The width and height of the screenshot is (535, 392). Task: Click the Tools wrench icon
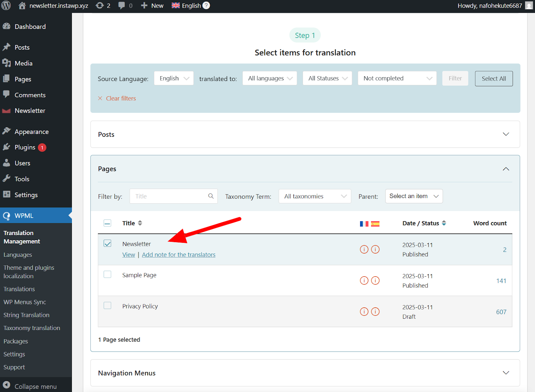coord(6,179)
